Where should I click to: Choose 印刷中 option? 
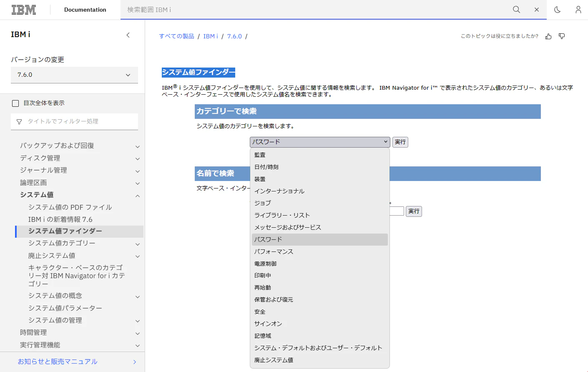320,276
